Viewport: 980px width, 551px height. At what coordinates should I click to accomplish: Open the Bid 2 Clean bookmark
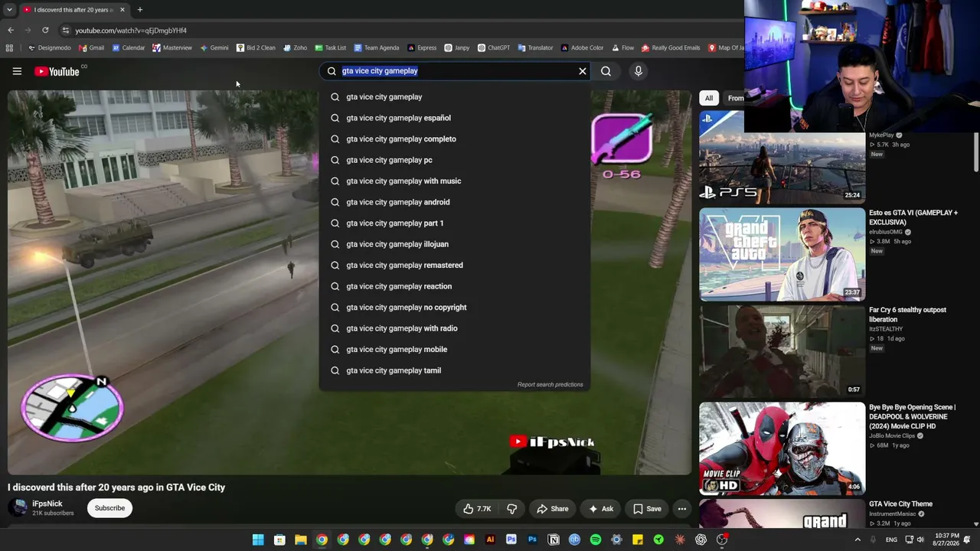(256, 47)
